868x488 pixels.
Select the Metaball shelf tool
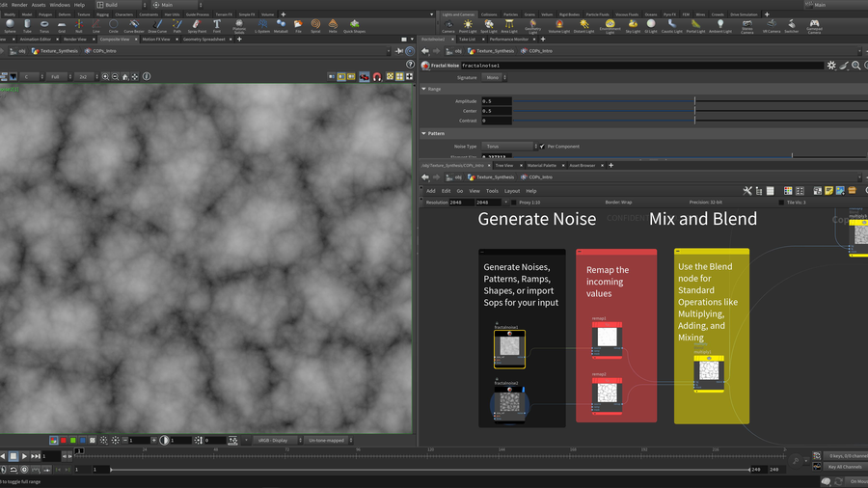click(x=281, y=26)
